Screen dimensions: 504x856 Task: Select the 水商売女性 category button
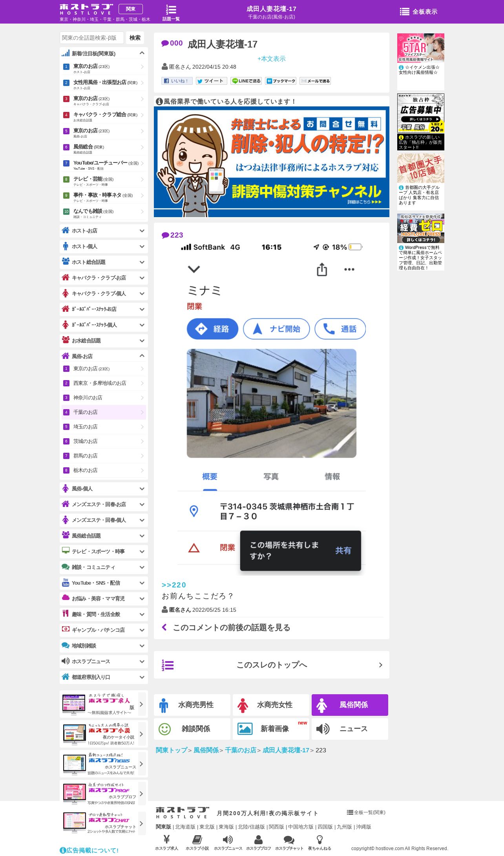(x=271, y=705)
